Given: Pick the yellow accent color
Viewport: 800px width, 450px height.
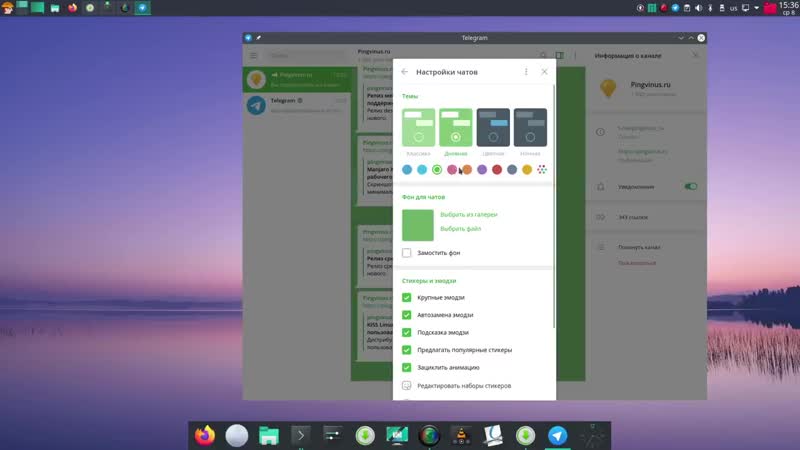Looking at the screenshot, I should (x=527, y=169).
